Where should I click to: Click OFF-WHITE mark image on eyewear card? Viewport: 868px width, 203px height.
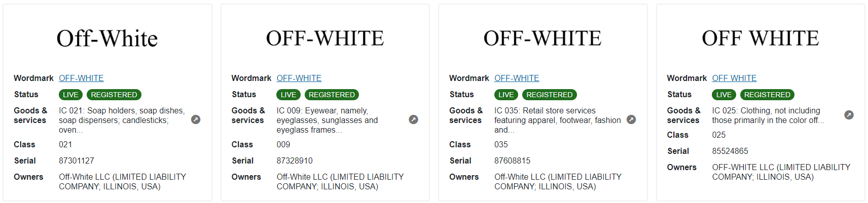pyautogui.click(x=325, y=38)
